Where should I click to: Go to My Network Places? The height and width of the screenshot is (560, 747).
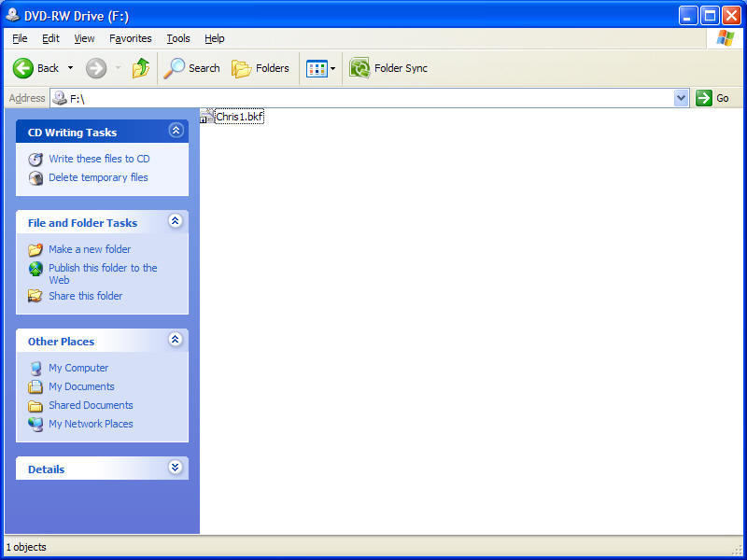coord(91,424)
